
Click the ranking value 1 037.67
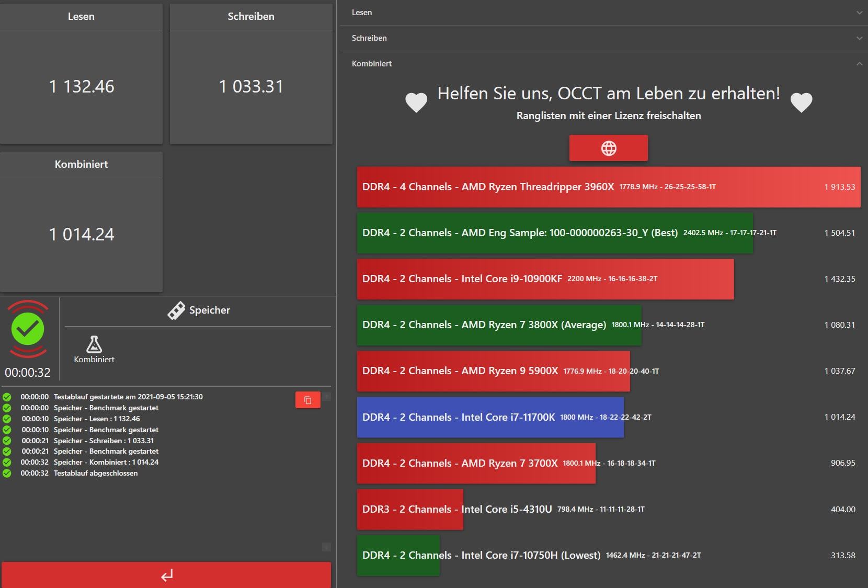(840, 371)
